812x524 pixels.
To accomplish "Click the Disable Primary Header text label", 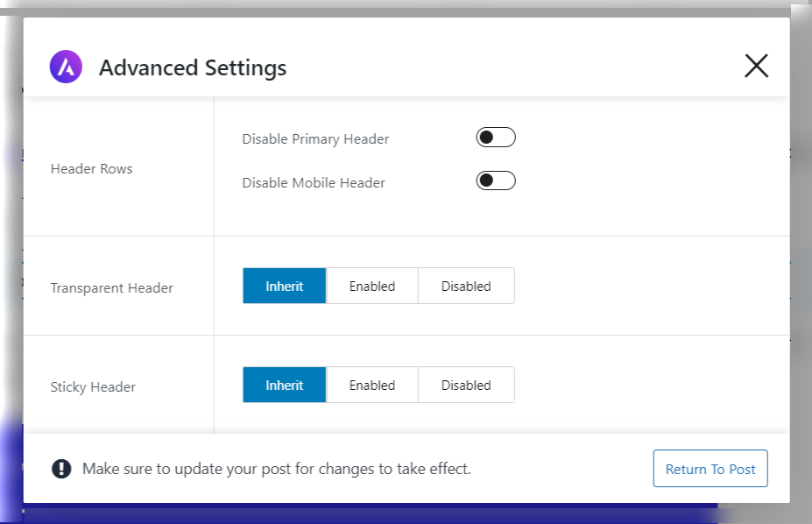I will [315, 138].
